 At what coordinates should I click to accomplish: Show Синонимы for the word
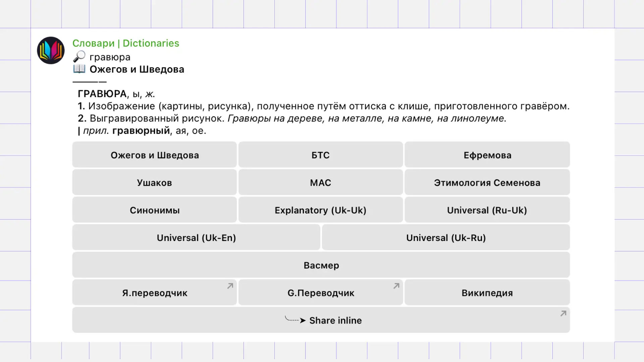(155, 210)
